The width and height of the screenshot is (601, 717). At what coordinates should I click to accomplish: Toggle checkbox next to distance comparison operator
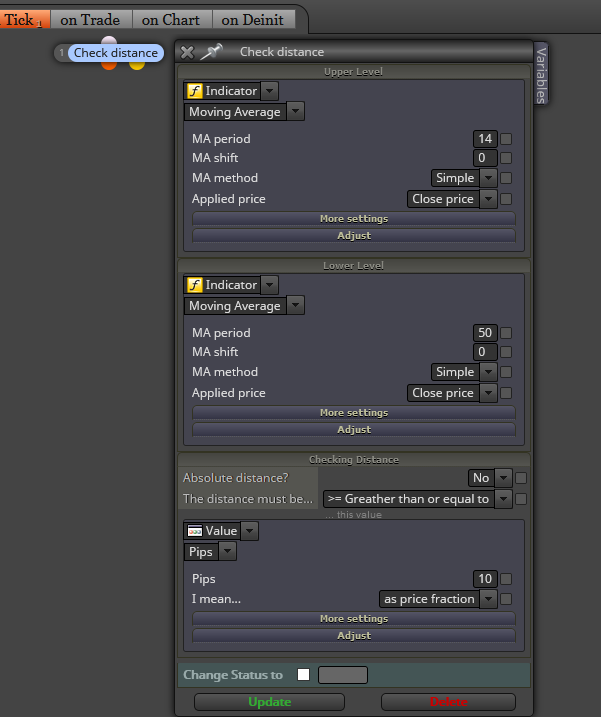tap(521, 499)
